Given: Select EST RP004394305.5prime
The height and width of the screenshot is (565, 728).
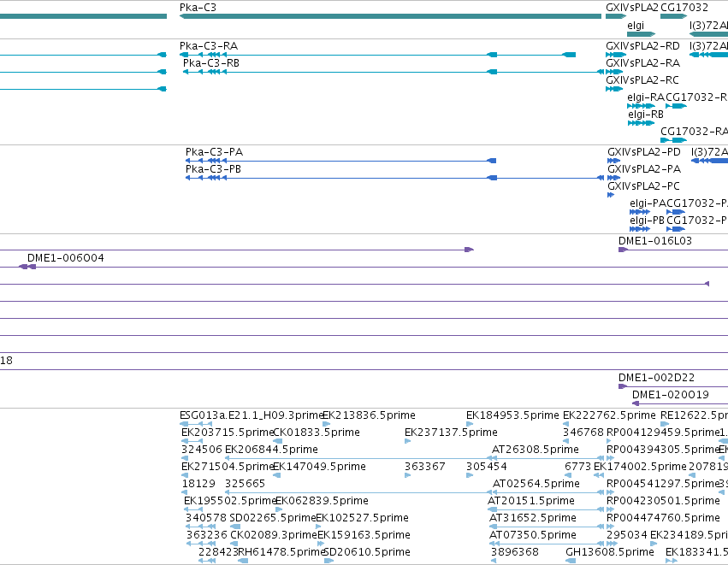Looking at the screenshot, I should click(662, 450).
